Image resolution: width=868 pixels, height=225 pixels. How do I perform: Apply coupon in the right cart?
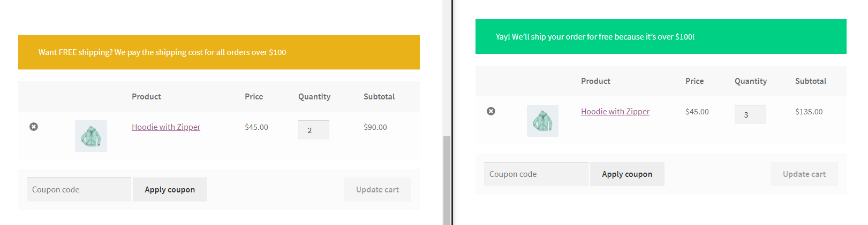pos(627,174)
